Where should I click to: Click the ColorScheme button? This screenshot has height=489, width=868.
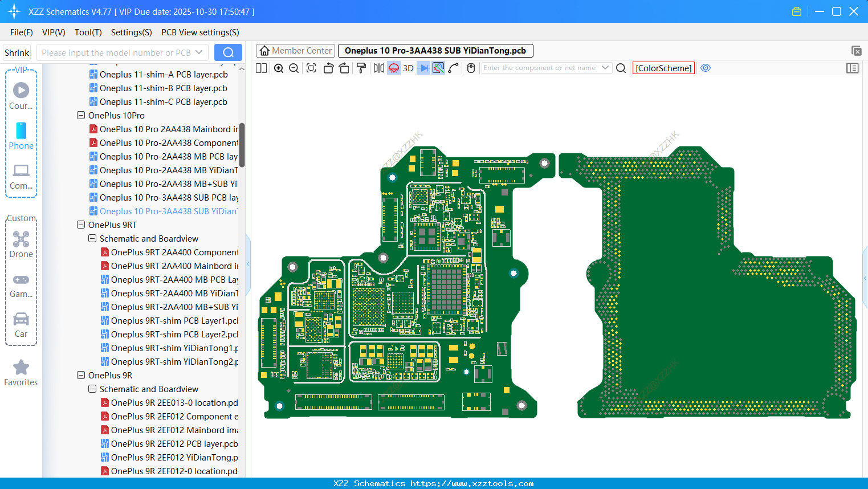[x=663, y=68]
